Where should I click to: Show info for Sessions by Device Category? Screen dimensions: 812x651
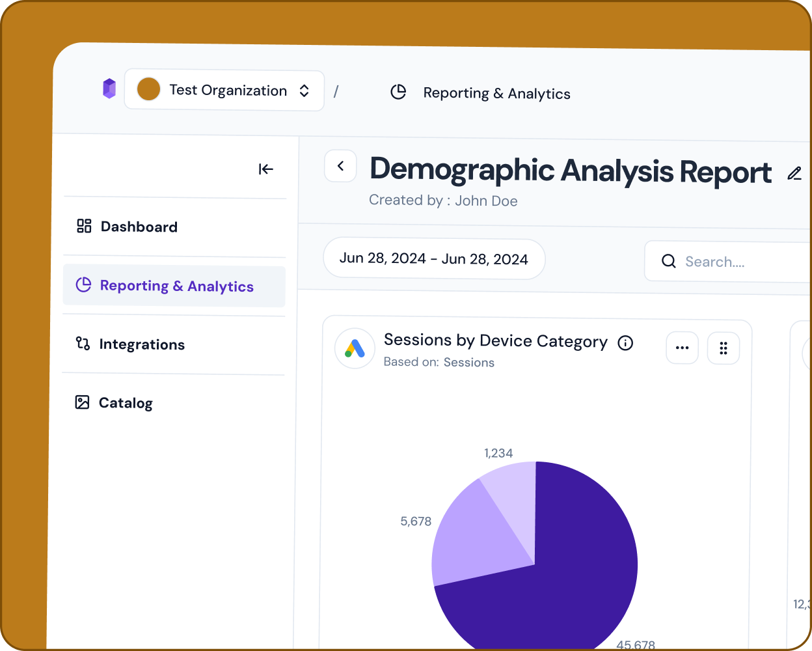(x=625, y=343)
